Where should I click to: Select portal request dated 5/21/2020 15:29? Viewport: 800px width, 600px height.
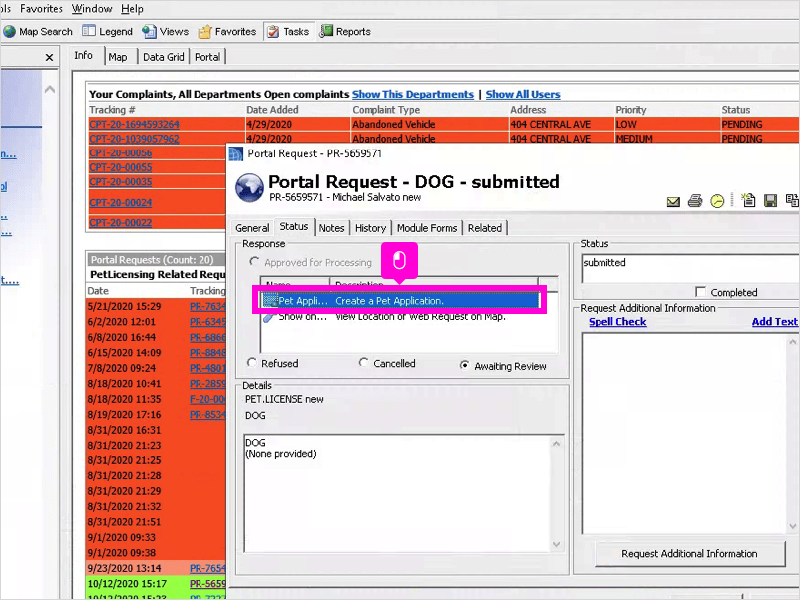tap(156, 306)
